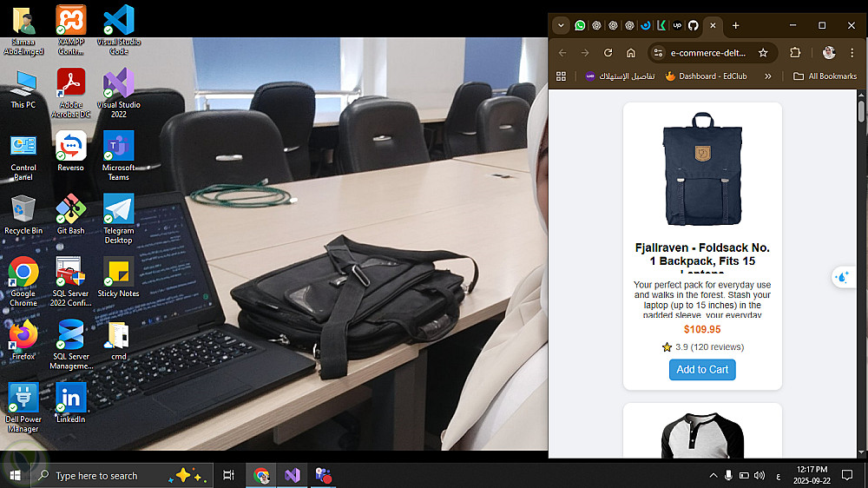Select the Git Bash desktop icon
This screenshot has height=488, width=868.
coord(71,214)
